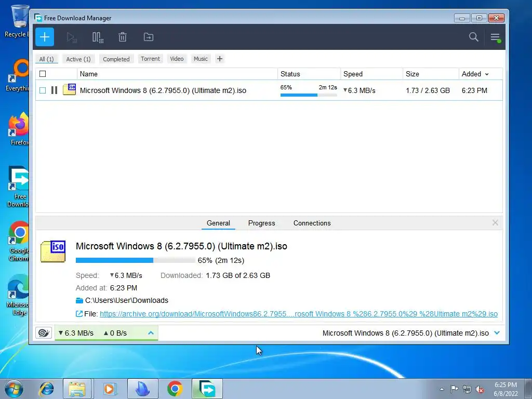Click the iso file icon in download row

coord(69,89)
